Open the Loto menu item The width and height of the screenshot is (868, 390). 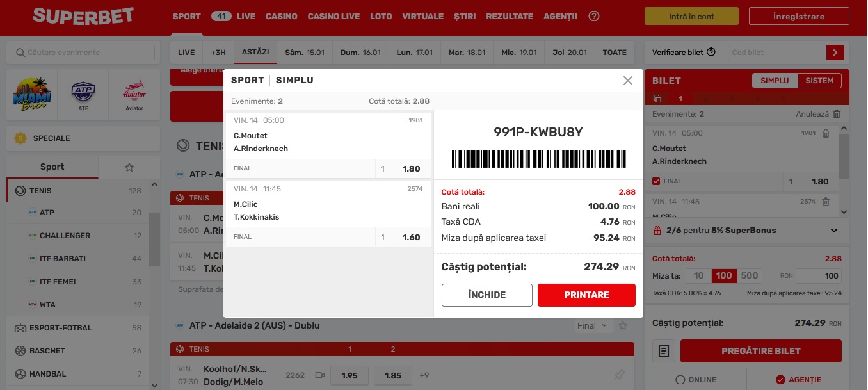[x=381, y=17]
